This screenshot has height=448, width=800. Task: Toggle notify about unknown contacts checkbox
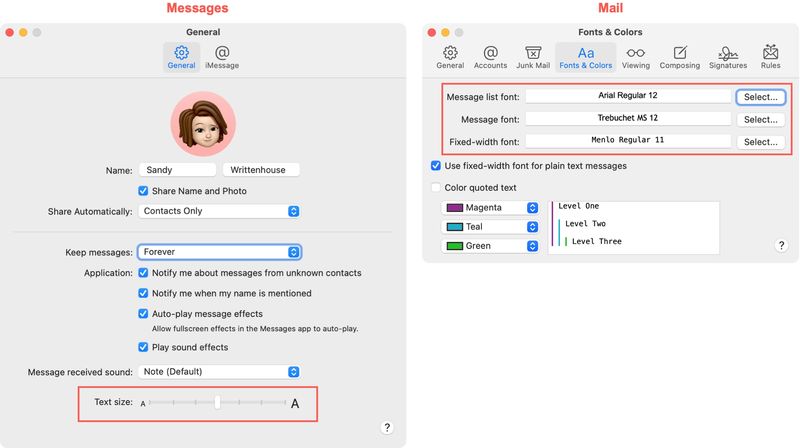(x=143, y=273)
